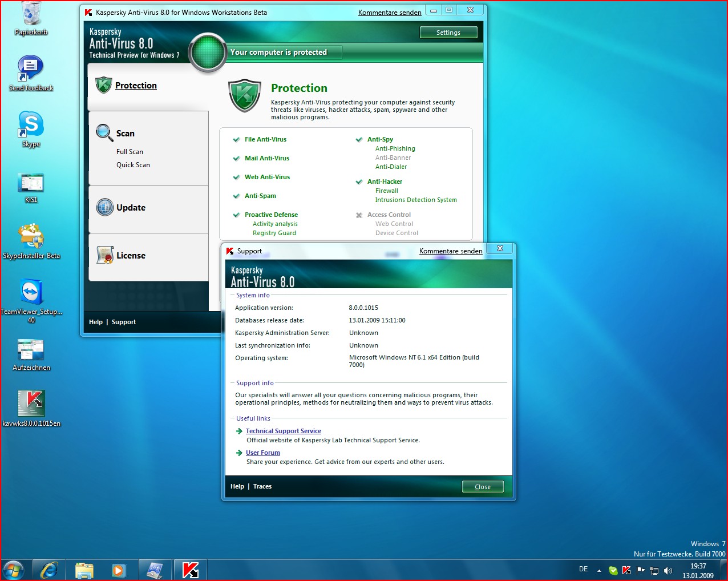Screen dimensions: 728x581
Task: Open Anti-Hacker component
Action: 385,181
